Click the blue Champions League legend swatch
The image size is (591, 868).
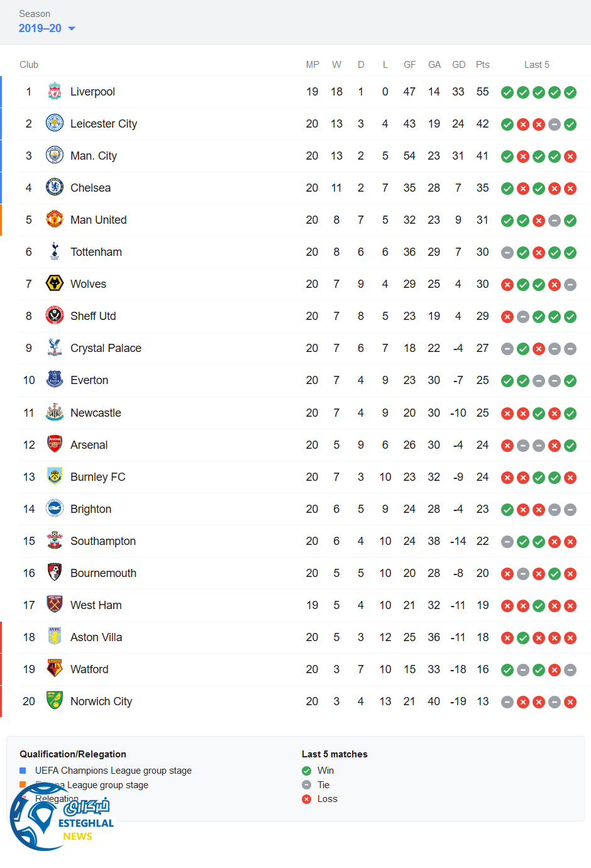tap(23, 771)
